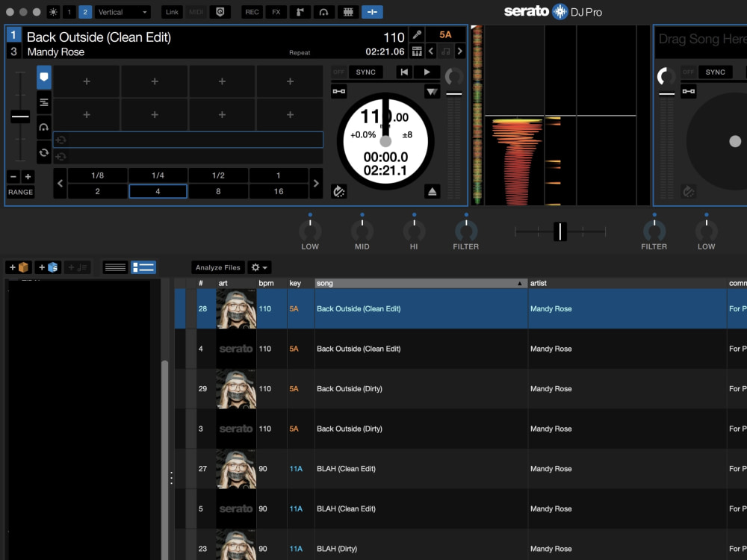747x560 pixels.
Task: Click the HI EQ knob on left channel
Action: 414,231
